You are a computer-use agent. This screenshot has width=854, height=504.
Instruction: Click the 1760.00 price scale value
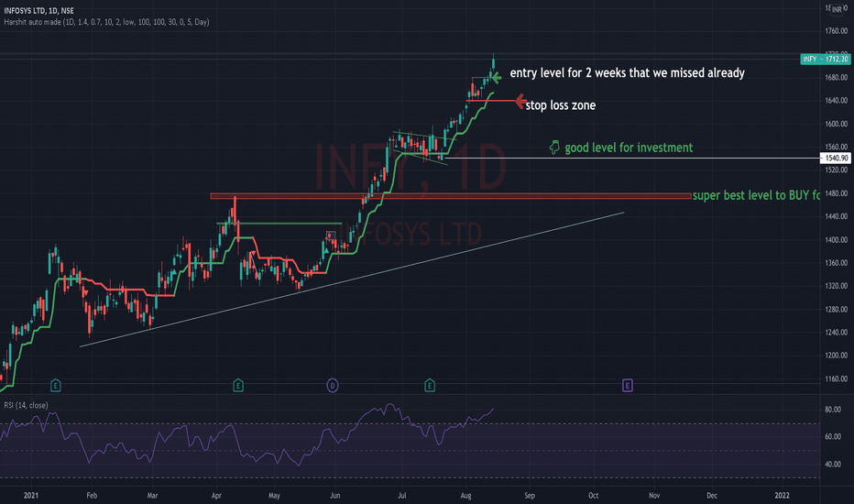coord(836,31)
